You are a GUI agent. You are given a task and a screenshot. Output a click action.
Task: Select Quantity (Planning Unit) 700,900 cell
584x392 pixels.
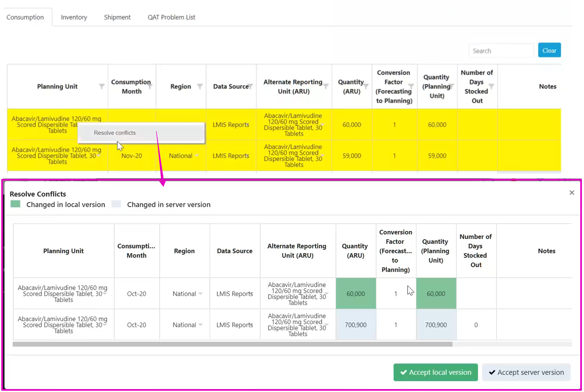436,325
